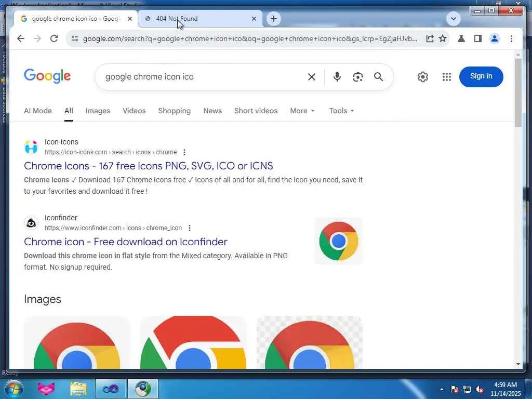Screen dimensions: 532x399
Task: Select the google chrome icon ico tab
Action: (76, 19)
